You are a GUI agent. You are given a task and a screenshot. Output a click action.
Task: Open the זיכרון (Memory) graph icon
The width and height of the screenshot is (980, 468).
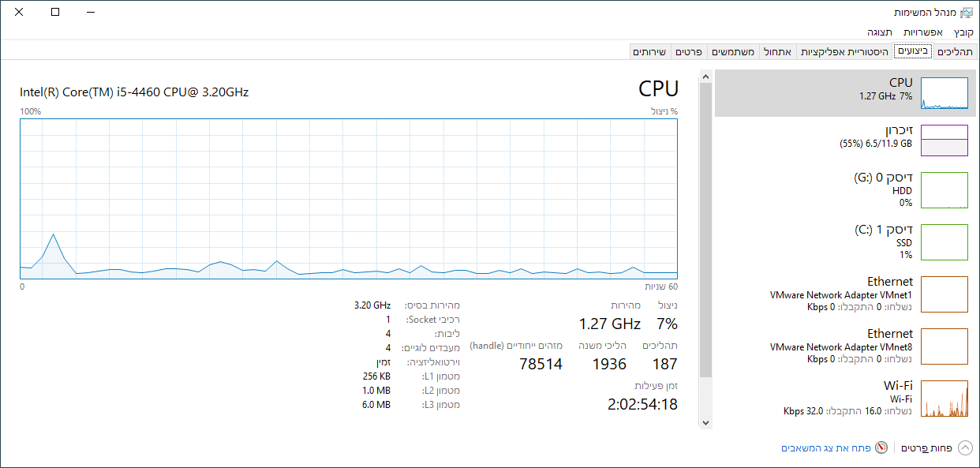pos(944,140)
